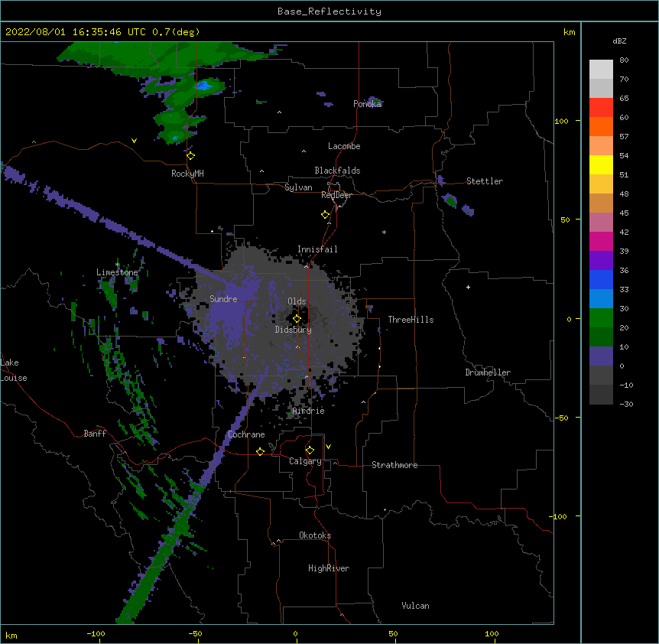Select the -30 value in the dBZ legend
This screenshot has width=659, height=644.
[x=626, y=405]
